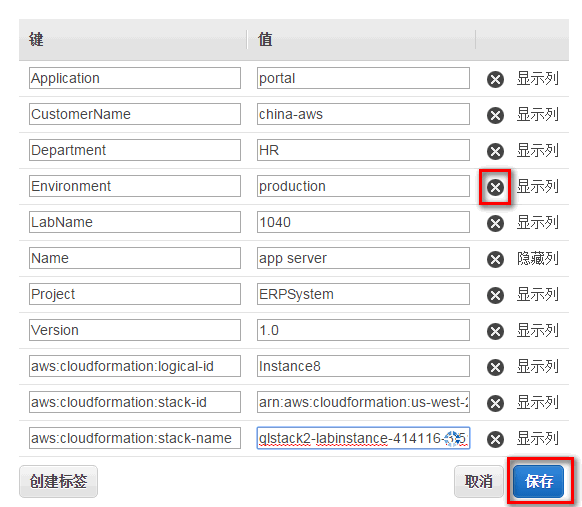Remove the Department tag via X icon
Screen dimensions: 582x507
[x=495, y=151]
